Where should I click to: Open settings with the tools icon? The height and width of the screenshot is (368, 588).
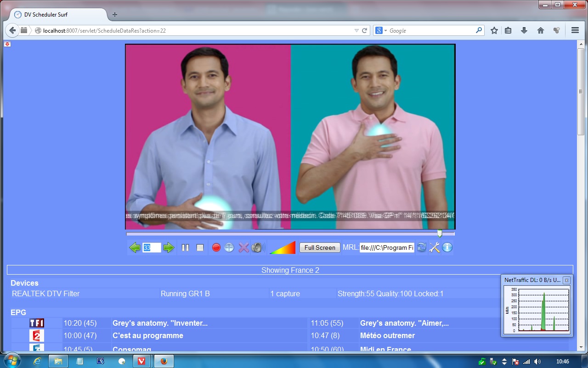point(435,248)
